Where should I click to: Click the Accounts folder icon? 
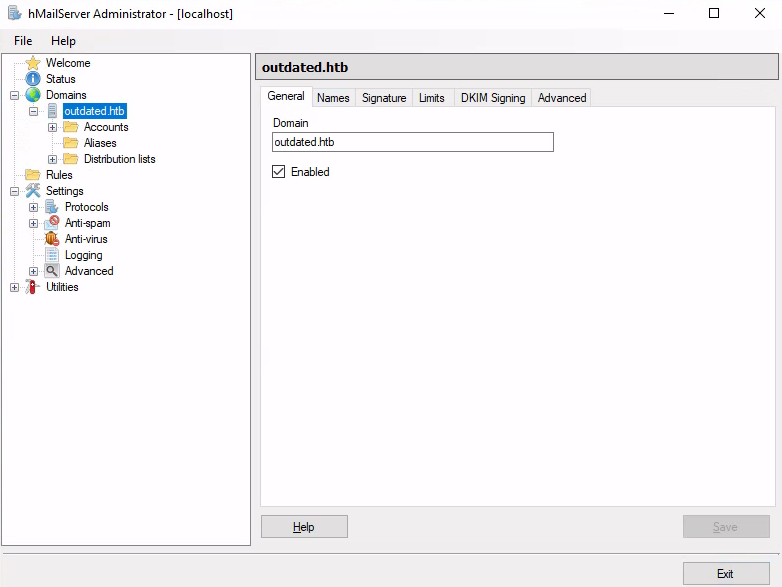tap(71, 127)
